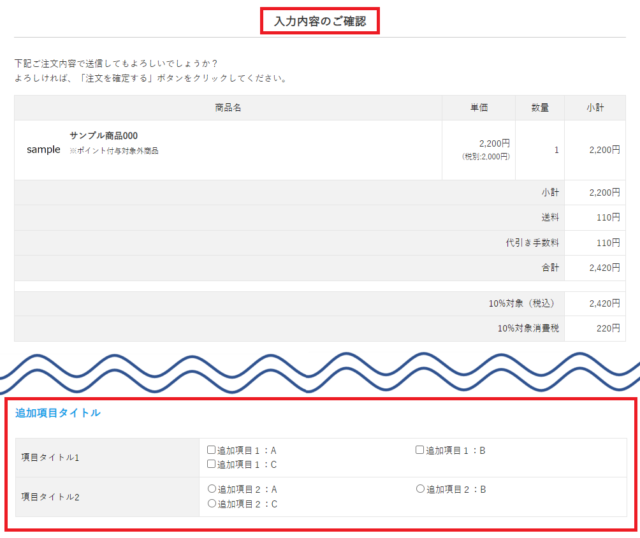Open the サンプル商品000 product name
640x538 pixels.
click(x=103, y=135)
